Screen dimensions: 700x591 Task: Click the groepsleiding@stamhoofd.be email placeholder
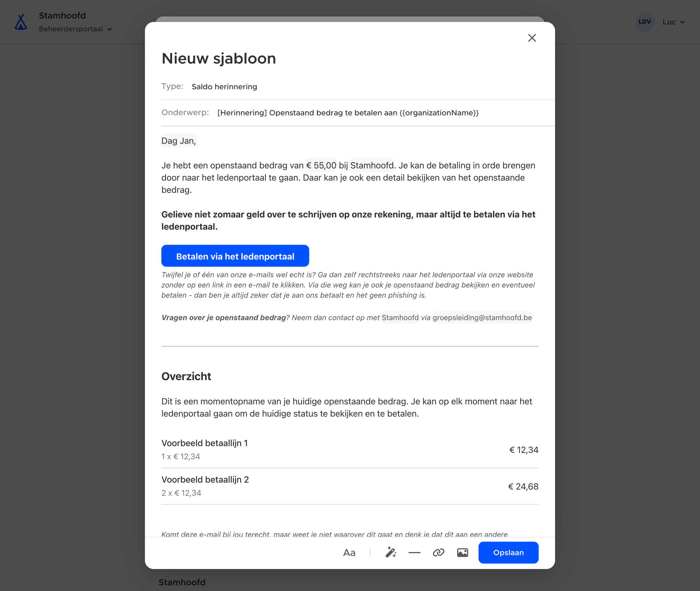pyautogui.click(x=482, y=318)
